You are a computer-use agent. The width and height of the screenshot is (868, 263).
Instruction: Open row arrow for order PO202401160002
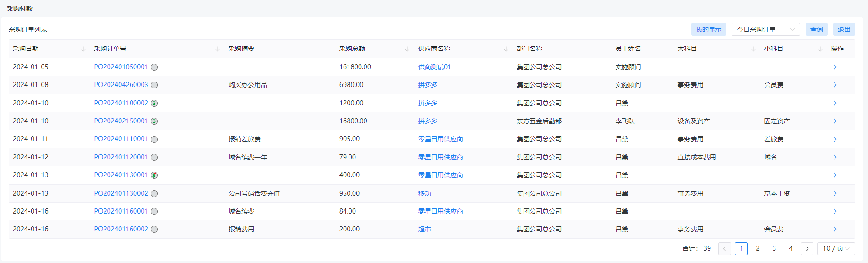(x=835, y=229)
